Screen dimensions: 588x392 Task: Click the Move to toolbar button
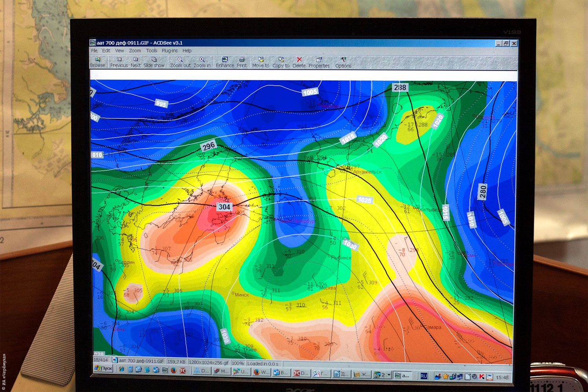tap(261, 62)
